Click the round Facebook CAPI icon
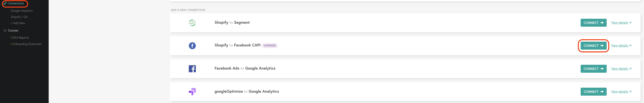644x103 pixels. (x=192, y=46)
